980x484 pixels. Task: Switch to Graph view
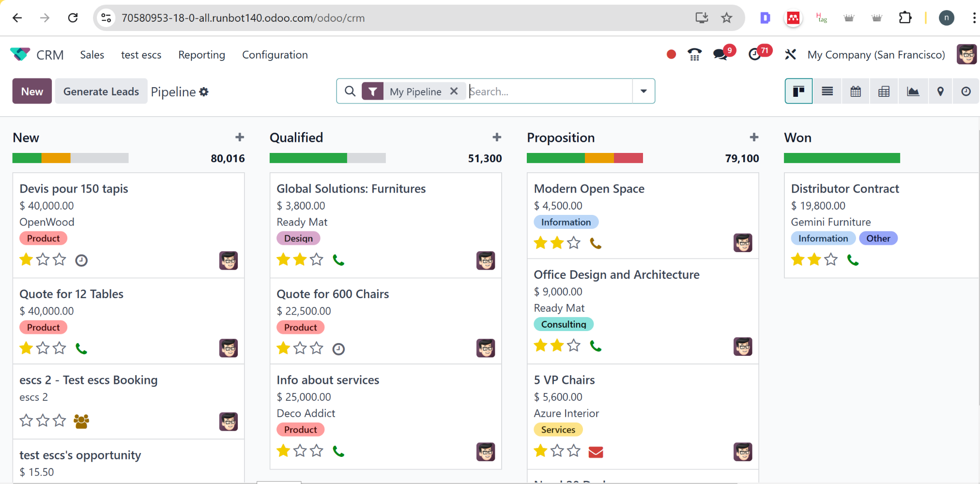click(913, 91)
